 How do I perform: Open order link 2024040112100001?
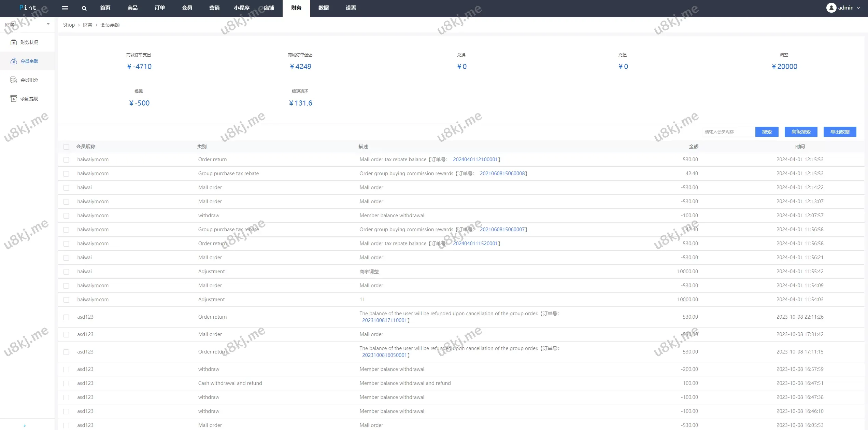[475, 159]
